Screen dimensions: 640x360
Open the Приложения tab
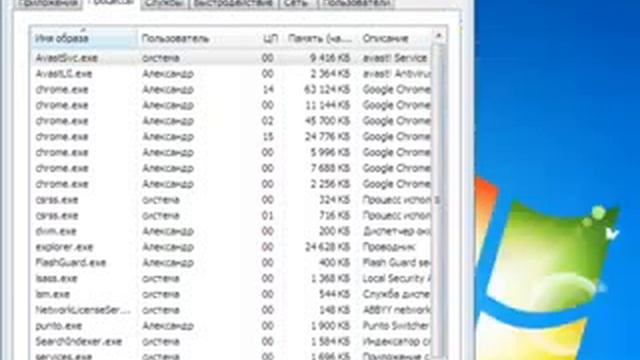pos(48,3)
